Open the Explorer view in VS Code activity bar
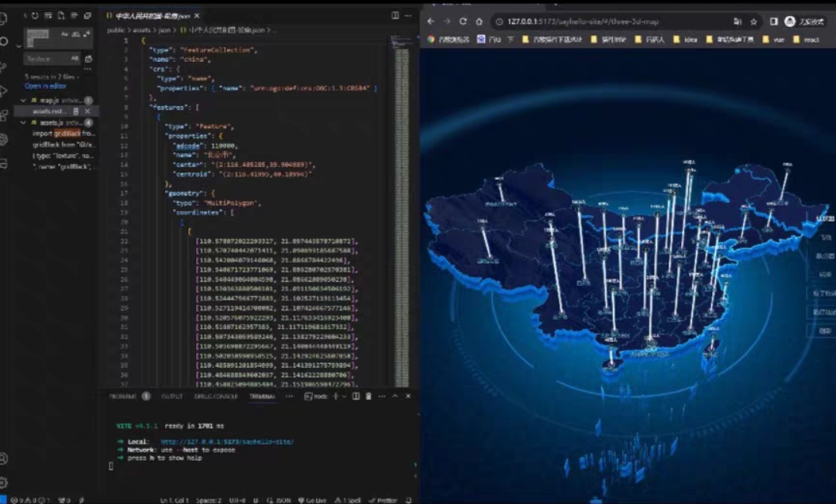This screenshot has width=836, height=504. pos(3,18)
